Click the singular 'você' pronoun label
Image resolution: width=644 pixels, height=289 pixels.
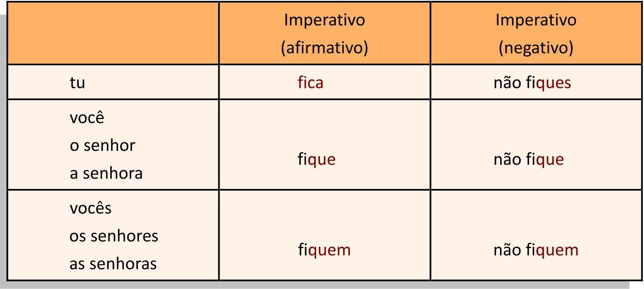87,118
